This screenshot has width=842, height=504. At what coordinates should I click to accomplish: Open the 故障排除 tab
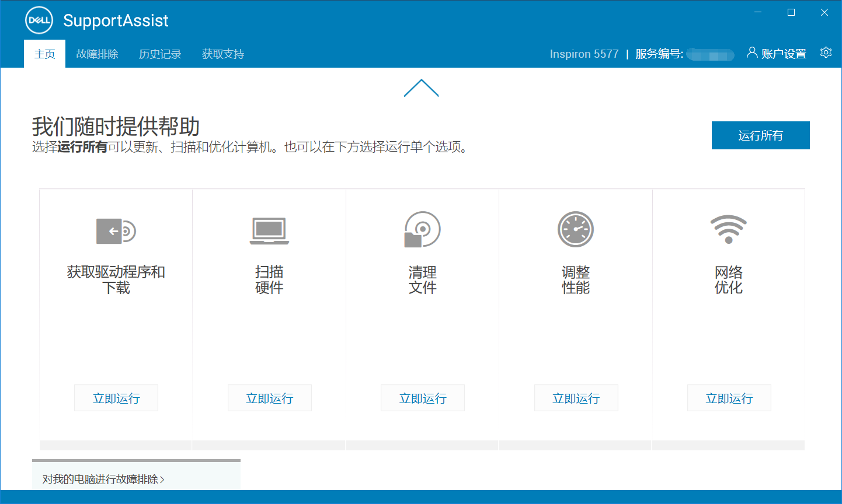(97, 54)
